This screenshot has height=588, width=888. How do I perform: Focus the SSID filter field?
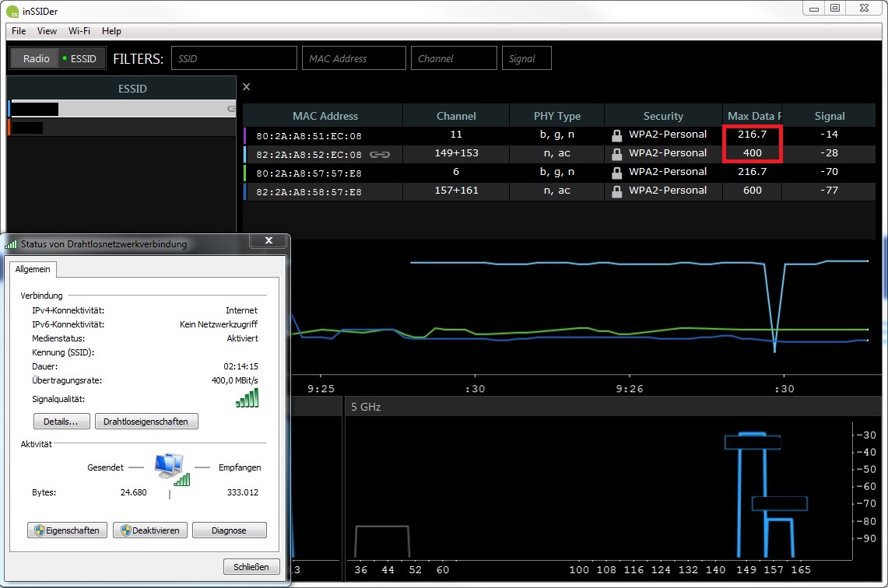point(234,58)
